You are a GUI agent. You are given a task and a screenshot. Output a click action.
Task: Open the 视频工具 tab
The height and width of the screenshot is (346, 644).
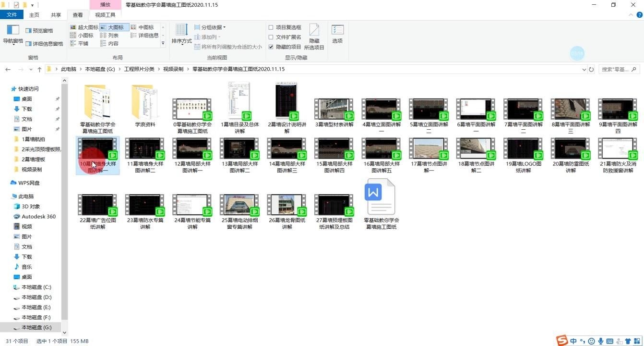105,15
